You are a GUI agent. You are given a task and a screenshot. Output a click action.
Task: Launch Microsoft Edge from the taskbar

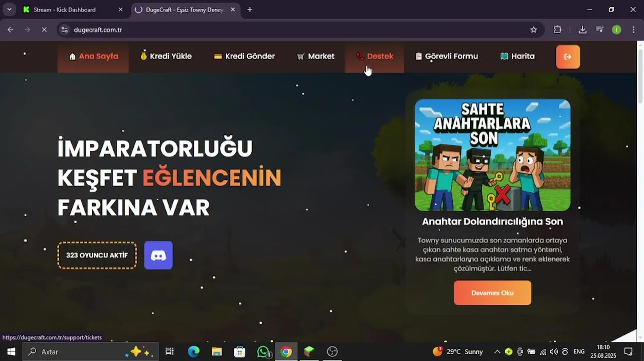point(194,352)
